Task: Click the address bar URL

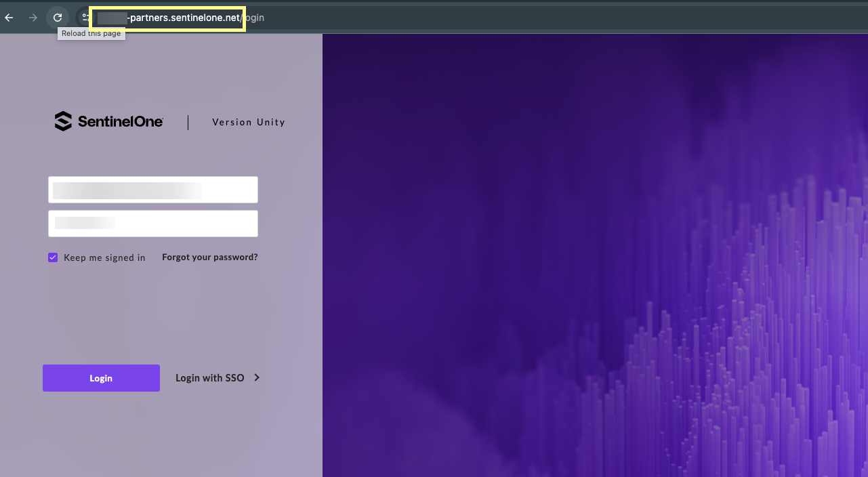Action: [181, 18]
